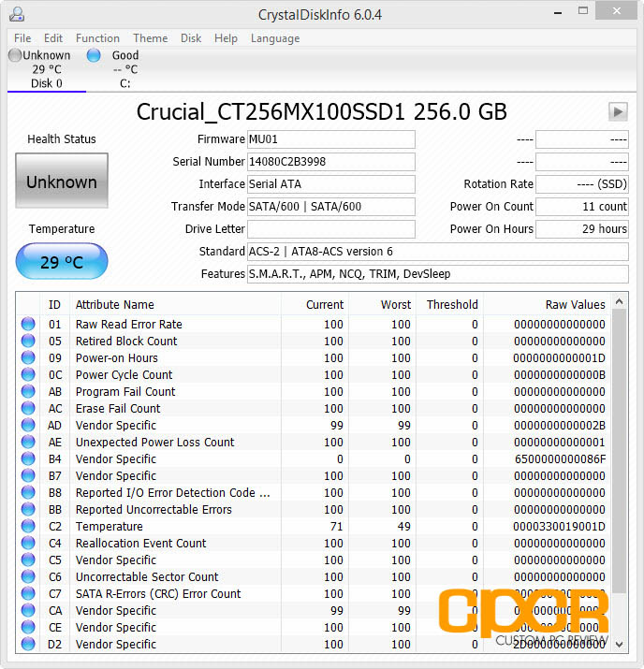This screenshot has width=644, height=669.
Task: Click the scroll up arrow of attribute list
Action: pos(620,302)
